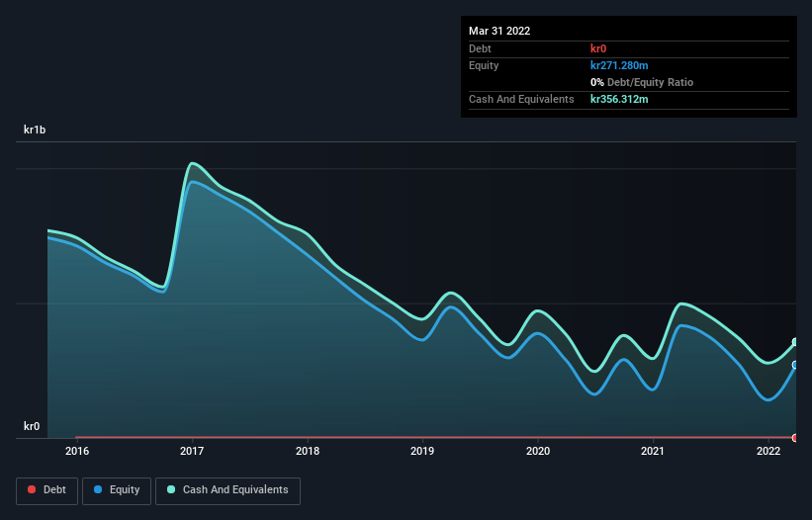This screenshot has height=520, width=812.
Task: Click the blue Equity endpoint marker
Action: pos(795,365)
